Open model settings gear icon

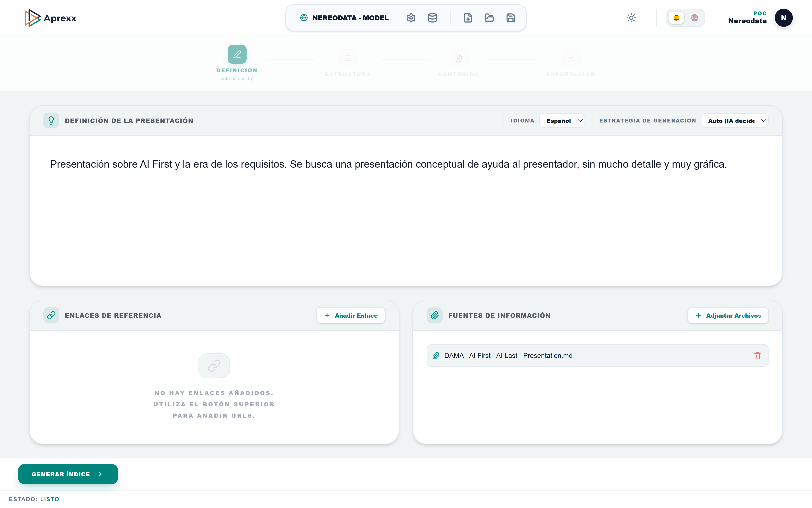point(411,18)
